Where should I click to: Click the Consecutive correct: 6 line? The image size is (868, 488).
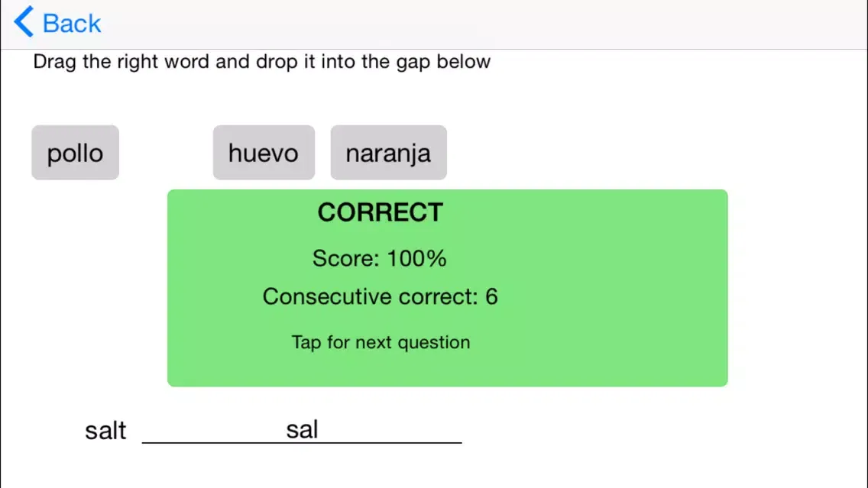click(380, 296)
